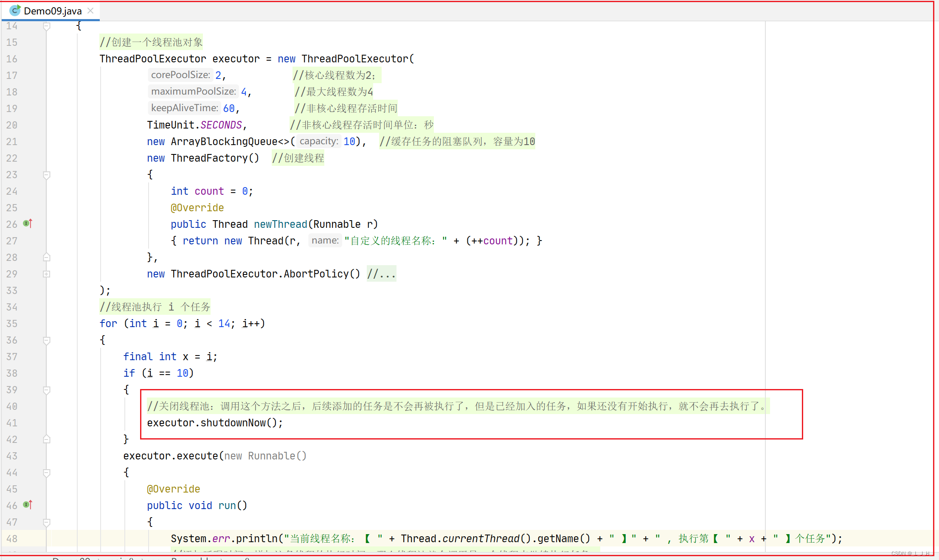
Task: Click ArrayBlockingQueue class name
Action: 224,142
